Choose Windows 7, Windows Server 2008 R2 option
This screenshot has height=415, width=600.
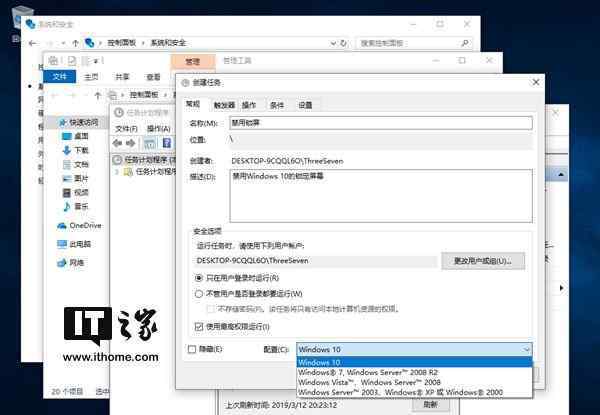414,372
